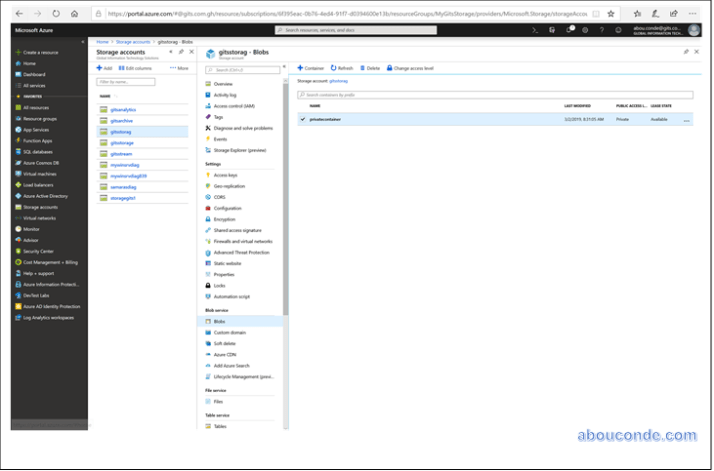This screenshot has width=714, height=471.
Task: Open Security Center in the sidebar
Action: (x=39, y=251)
